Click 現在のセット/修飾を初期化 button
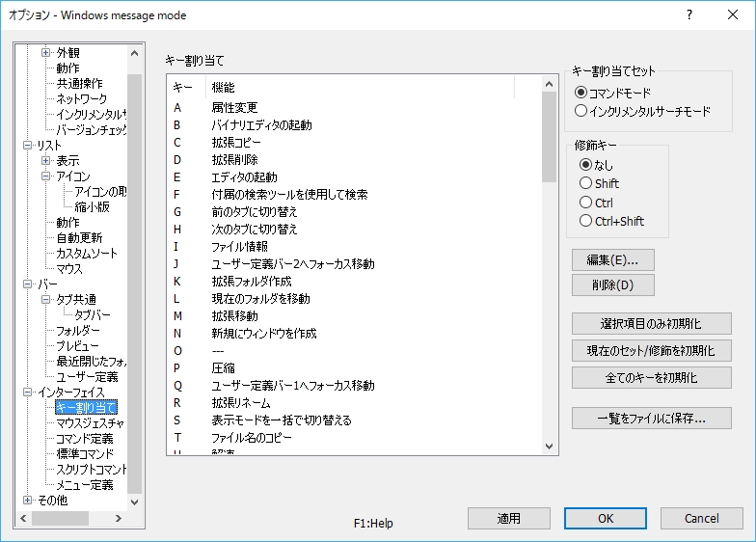Viewport: 756px width, 542px height. pos(652,351)
